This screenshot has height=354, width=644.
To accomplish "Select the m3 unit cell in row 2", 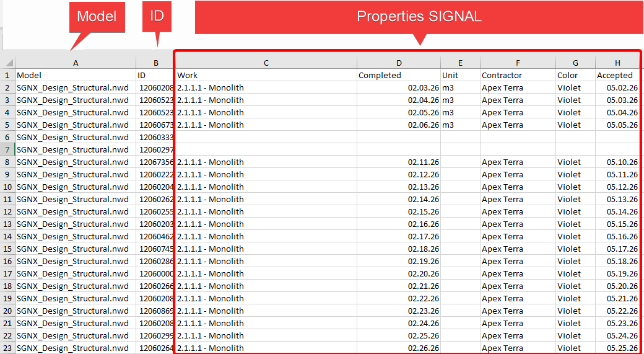I will [461, 87].
